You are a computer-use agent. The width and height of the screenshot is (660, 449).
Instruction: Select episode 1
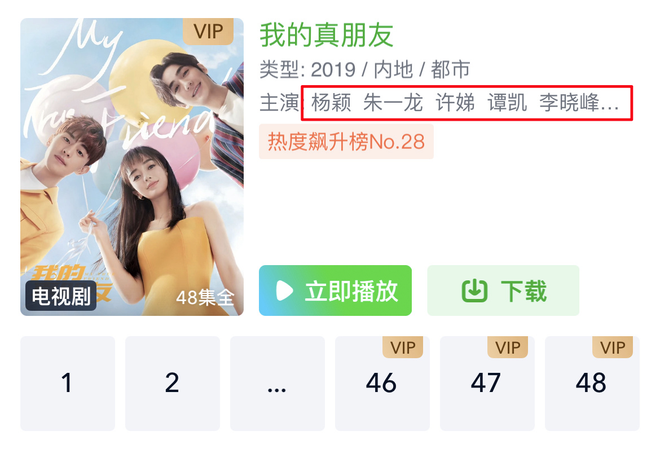tap(68, 383)
